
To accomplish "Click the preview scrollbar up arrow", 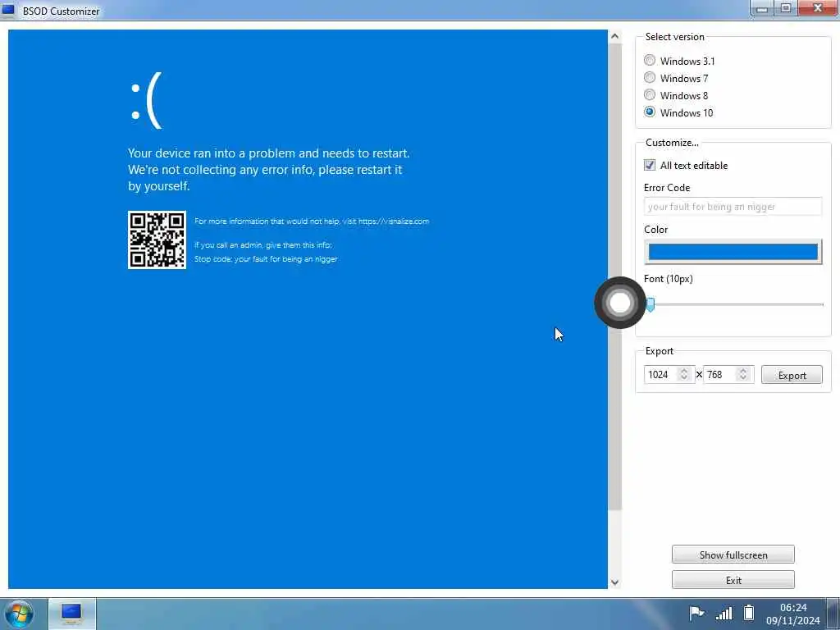I will point(614,36).
